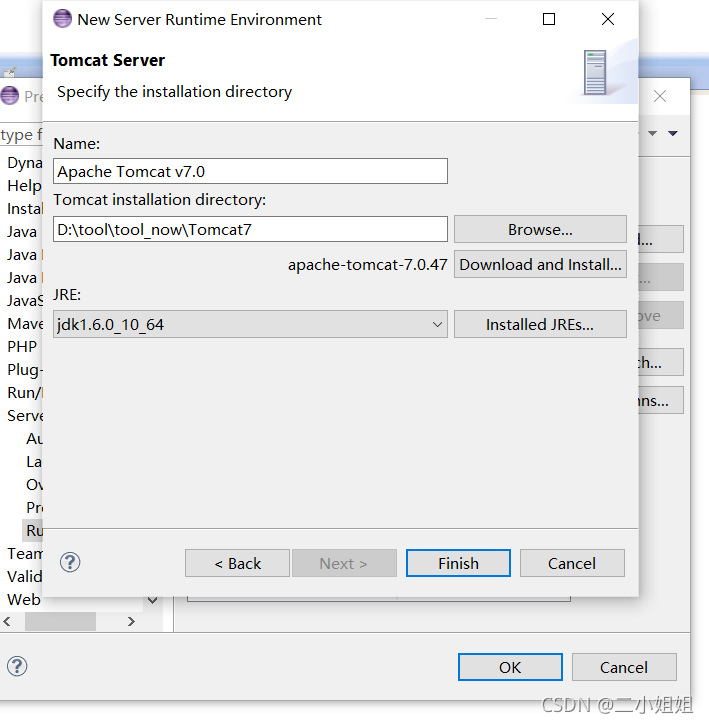Screen dimensions: 709x723
Task: Select the Run/Debug entry in the Preferences tree
Action: tap(24, 392)
